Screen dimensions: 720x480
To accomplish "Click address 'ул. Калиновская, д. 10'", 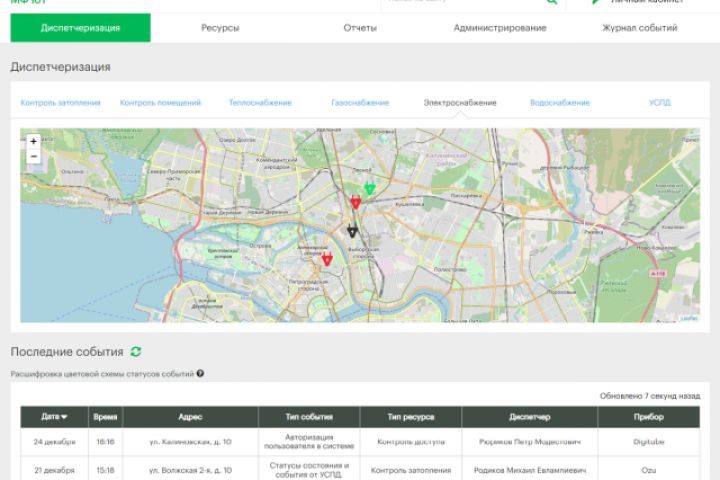I will coord(190,442).
